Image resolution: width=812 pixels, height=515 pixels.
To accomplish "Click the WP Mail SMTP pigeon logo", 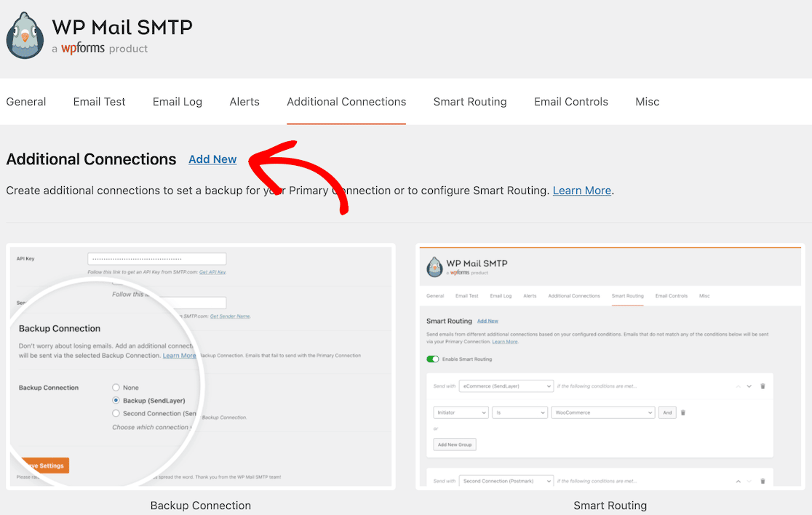I will point(25,36).
